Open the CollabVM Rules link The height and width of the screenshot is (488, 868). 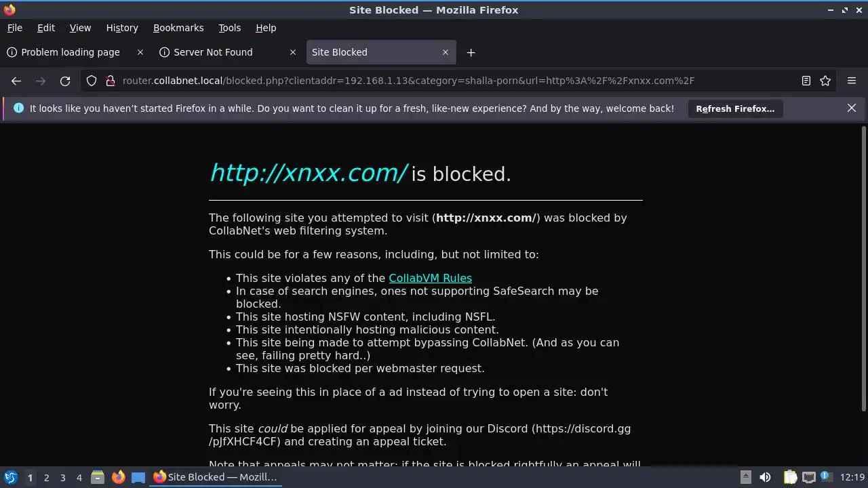(x=430, y=278)
